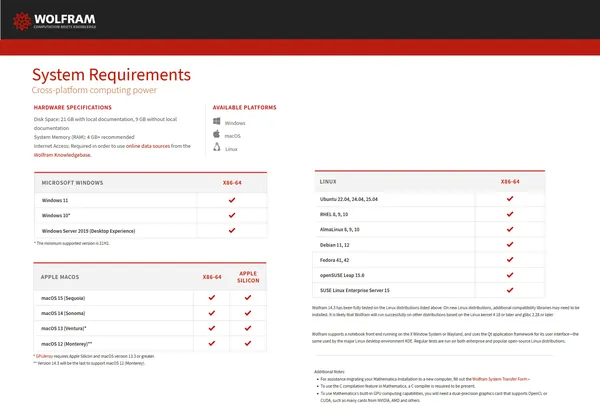Click macOS 13 Ventura Apple Silicon checkmark

tap(248, 328)
